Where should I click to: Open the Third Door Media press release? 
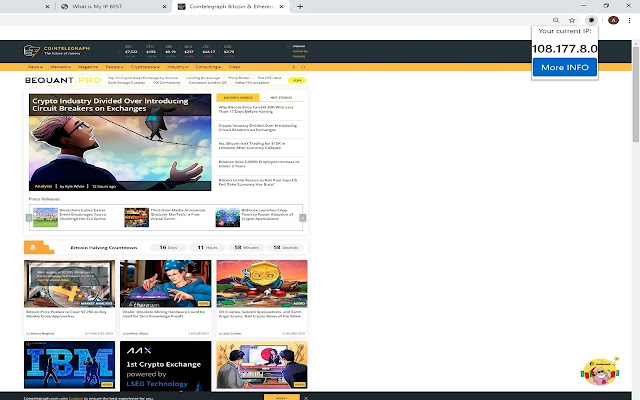[165, 217]
